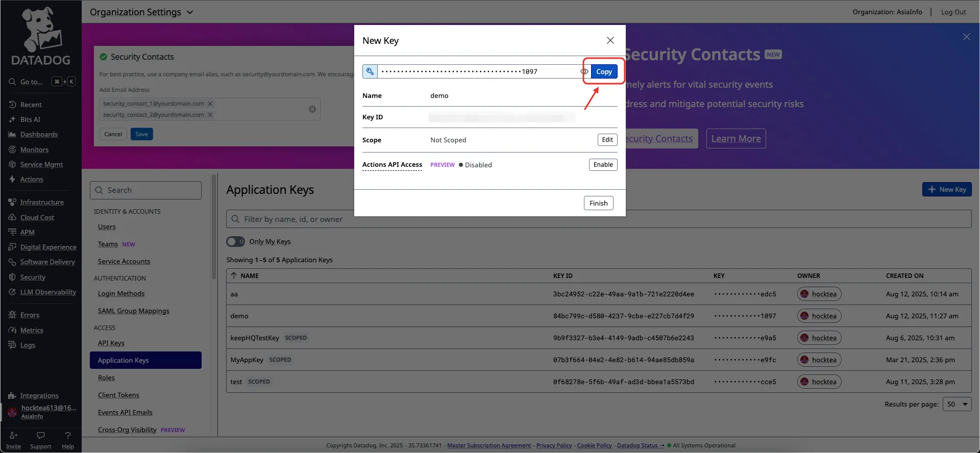Viewport: 980px width, 453px height.
Task: Open the Invite icon at bottom left
Action: point(14,436)
